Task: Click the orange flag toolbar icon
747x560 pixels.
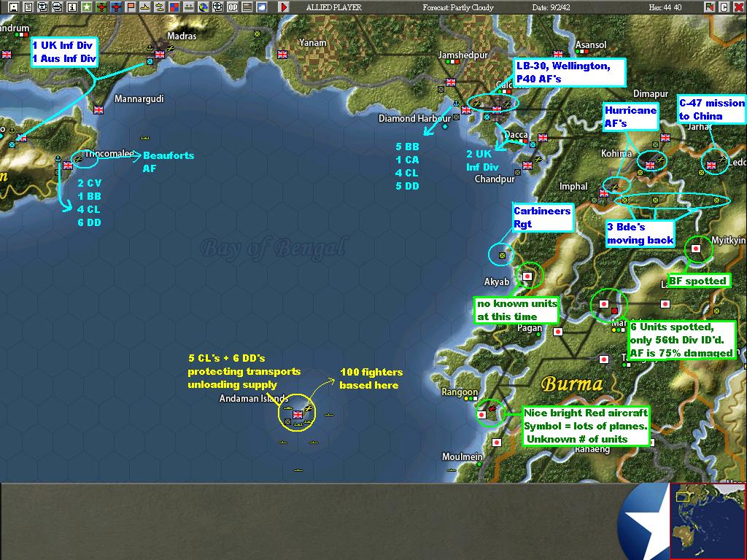Action: click(130, 7)
